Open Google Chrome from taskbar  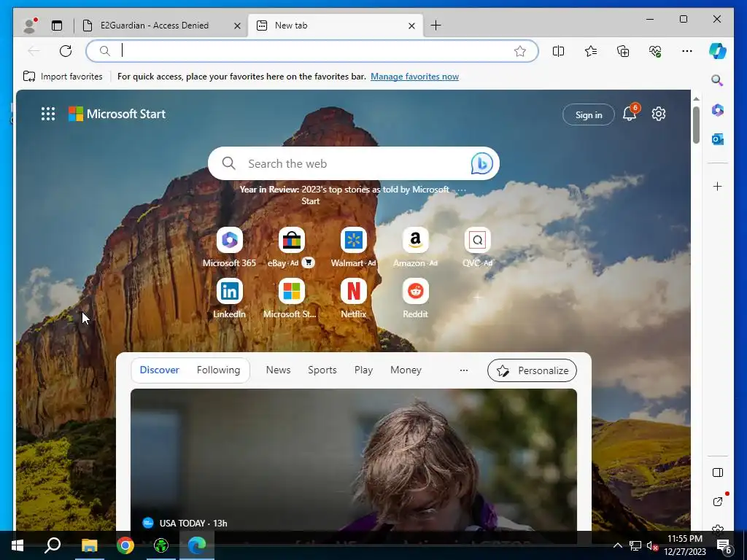125,545
